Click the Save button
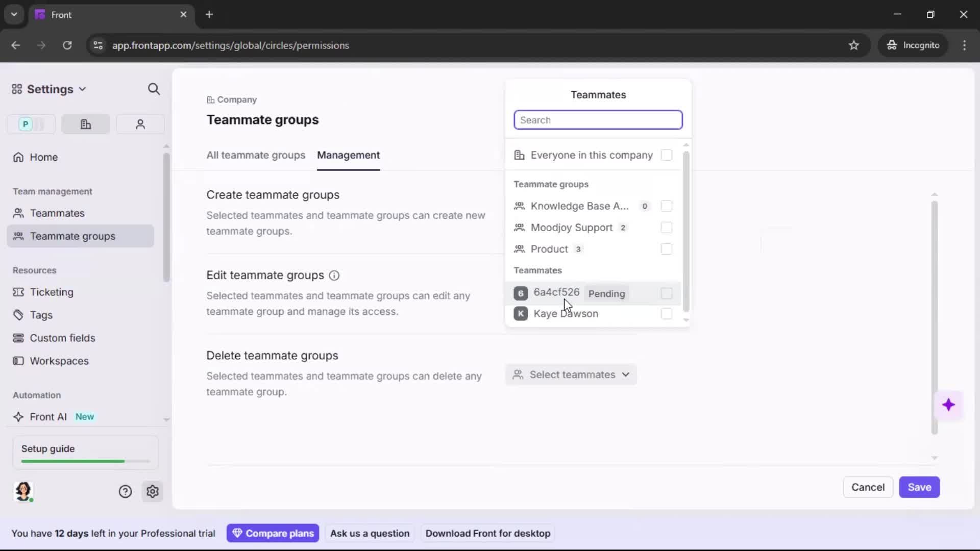This screenshot has width=980, height=551. pyautogui.click(x=920, y=487)
